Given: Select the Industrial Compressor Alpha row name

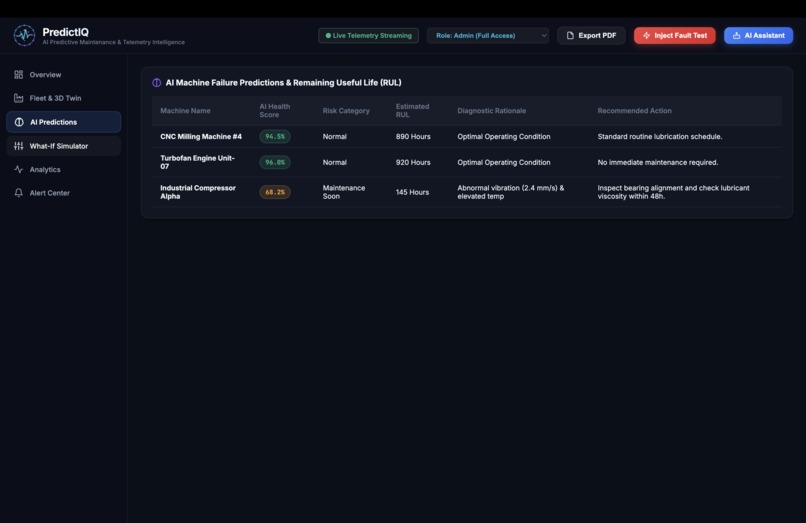Looking at the screenshot, I should tap(198, 192).
